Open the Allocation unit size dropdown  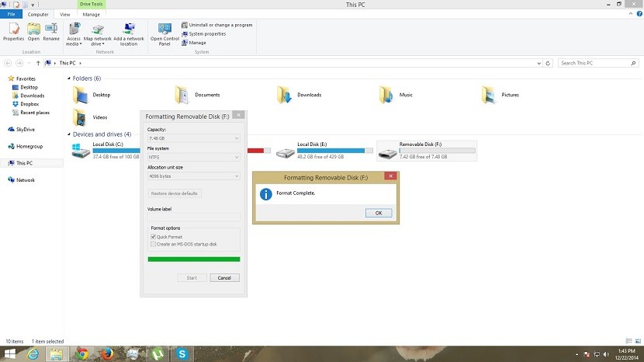tap(194, 176)
